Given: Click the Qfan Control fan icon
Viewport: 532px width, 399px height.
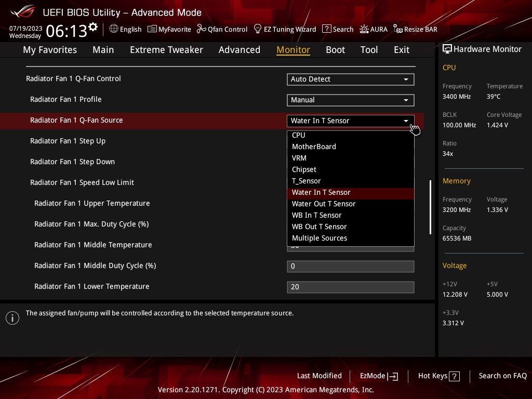Looking at the screenshot, I should coord(202,29).
